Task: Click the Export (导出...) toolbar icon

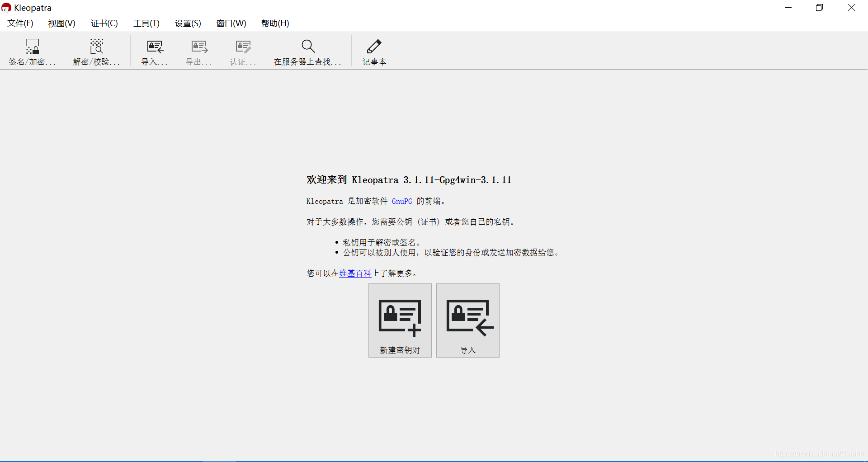Action: [199, 47]
